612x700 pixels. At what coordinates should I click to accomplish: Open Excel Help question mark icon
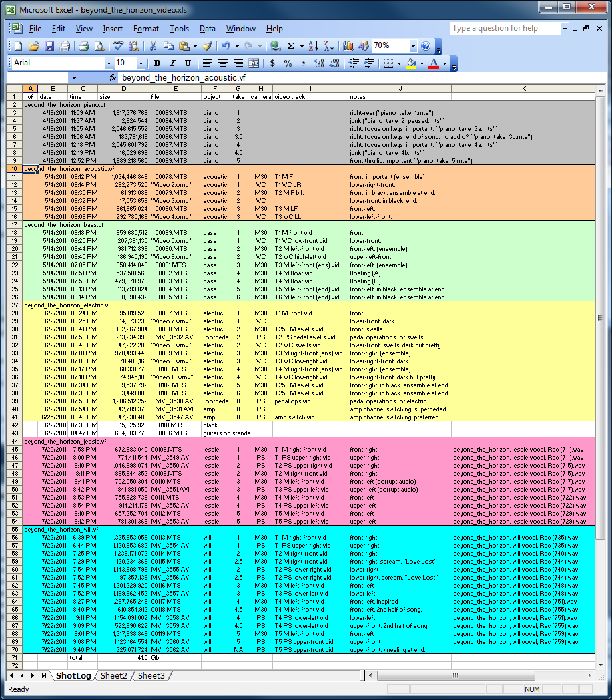pos(426,46)
